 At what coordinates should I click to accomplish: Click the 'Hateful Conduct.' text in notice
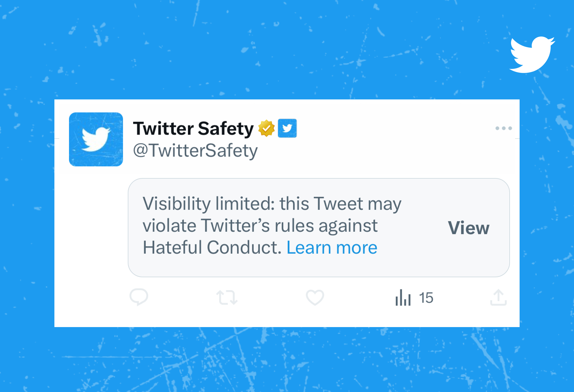pos(212,248)
